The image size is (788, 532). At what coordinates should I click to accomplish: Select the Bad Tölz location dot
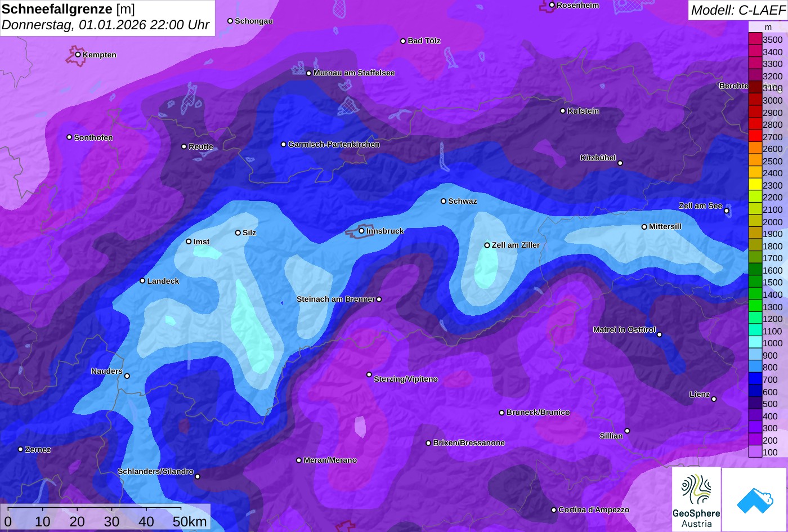(x=403, y=41)
